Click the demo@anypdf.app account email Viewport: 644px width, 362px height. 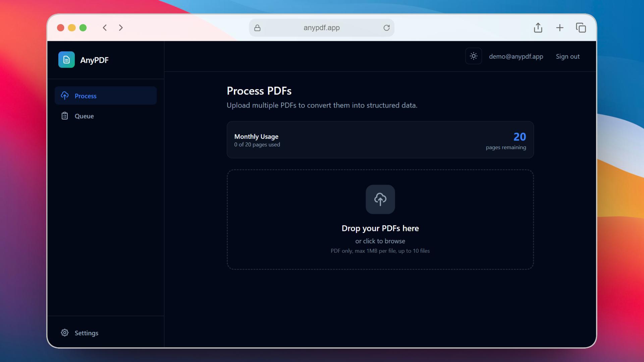click(x=516, y=56)
